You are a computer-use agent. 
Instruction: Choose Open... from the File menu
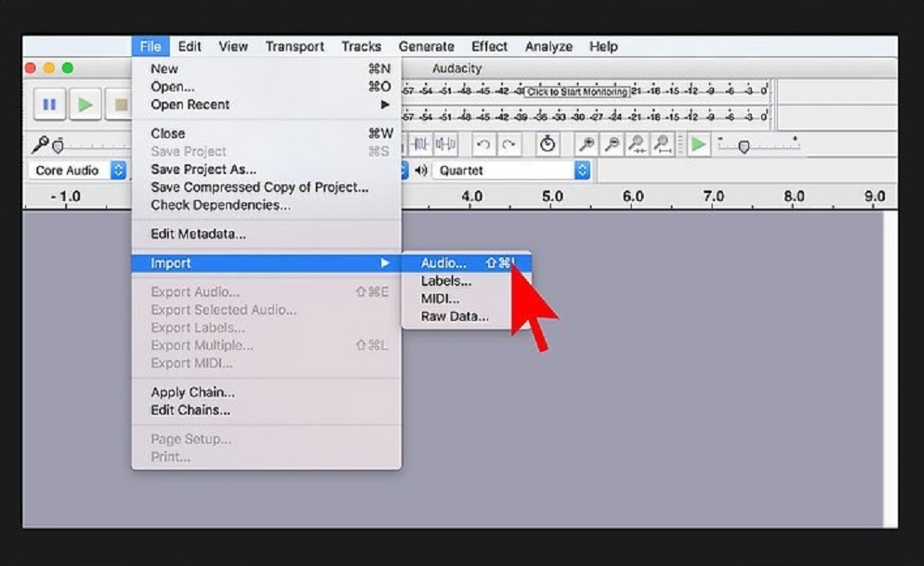click(x=266, y=87)
